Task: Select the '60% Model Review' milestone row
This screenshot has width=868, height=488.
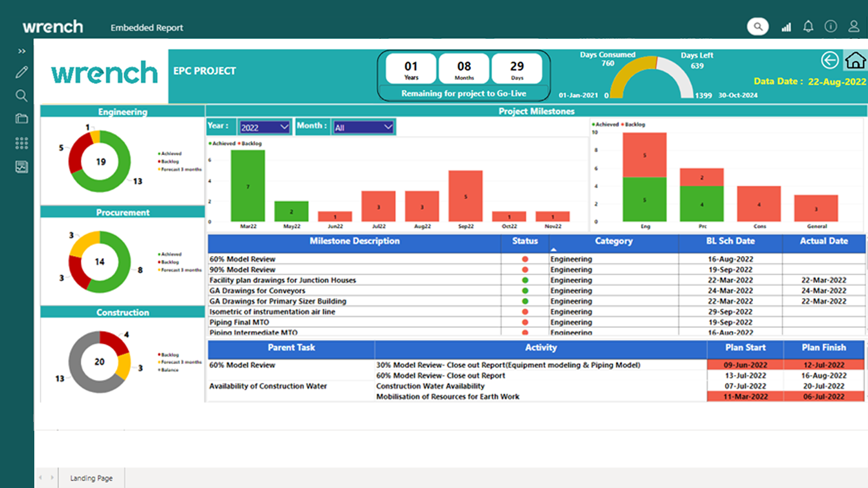Action: click(537, 259)
